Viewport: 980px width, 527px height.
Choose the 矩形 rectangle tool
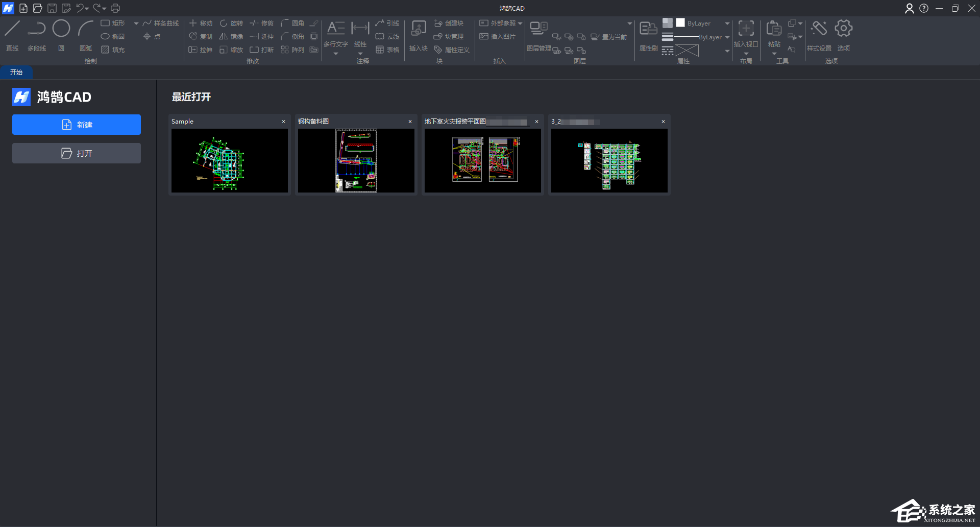(x=113, y=23)
